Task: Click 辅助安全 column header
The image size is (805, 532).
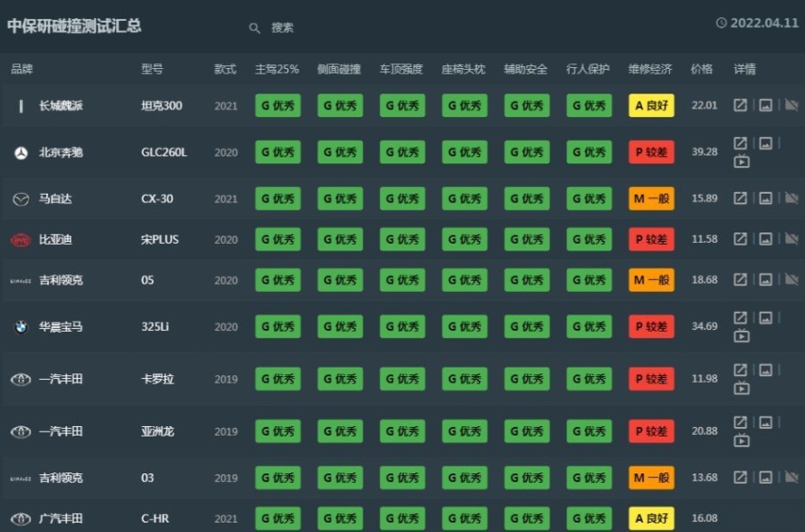Action: (x=525, y=69)
